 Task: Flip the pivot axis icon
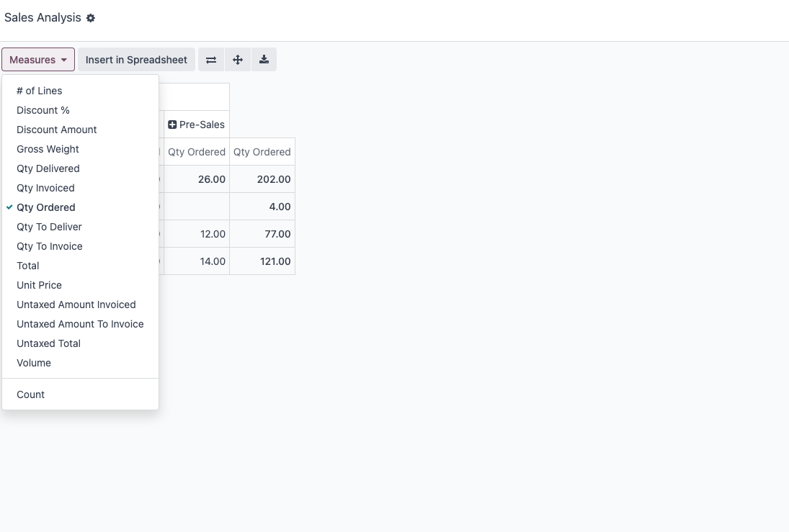click(x=211, y=60)
